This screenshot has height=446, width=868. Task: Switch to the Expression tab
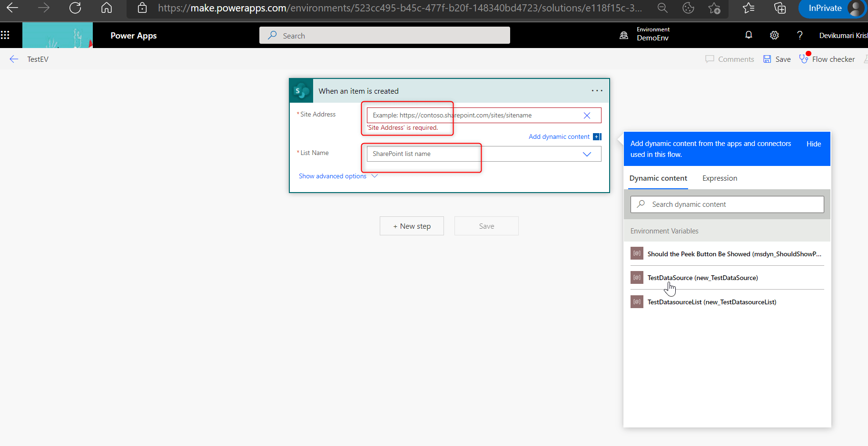(x=720, y=178)
